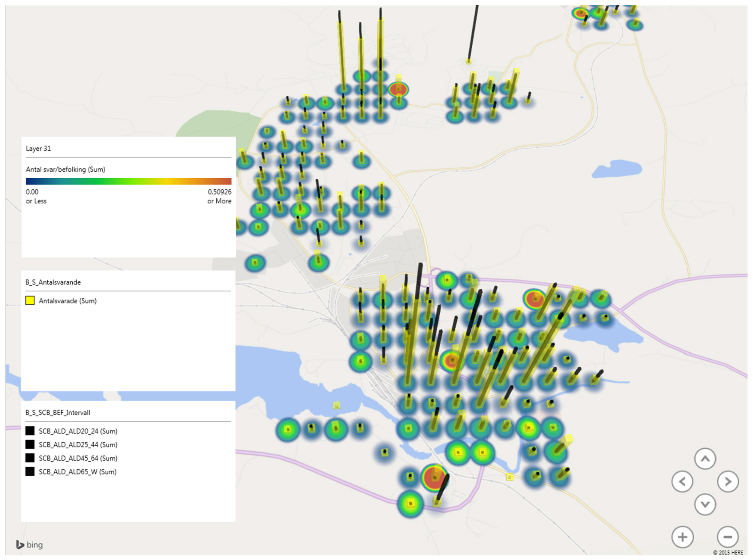753x560 pixels.
Task: Click the SCB_ALD_ALD25_44 (Sum) legend entry
Action: click(78, 445)
